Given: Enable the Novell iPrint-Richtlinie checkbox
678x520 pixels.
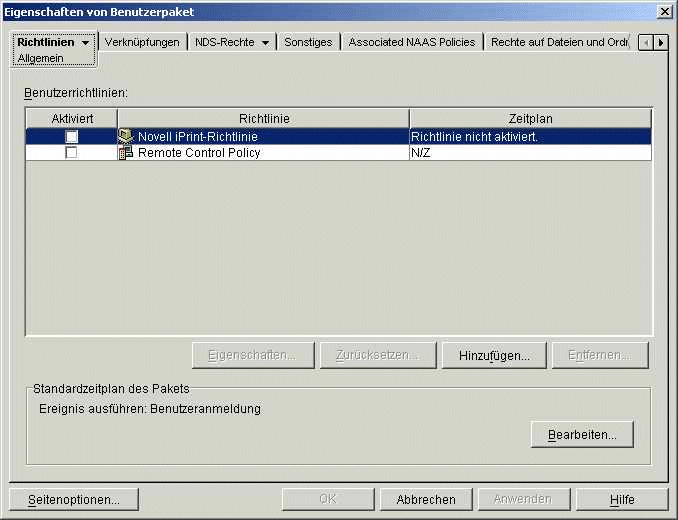Looking at the screenshot, I should 71,137.
